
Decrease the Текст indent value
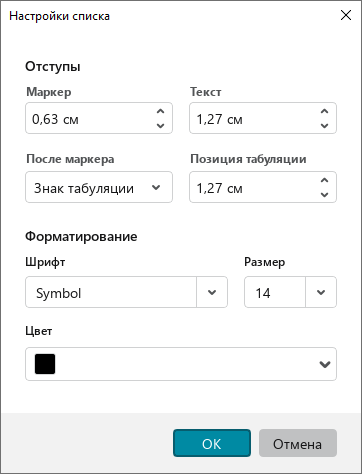pyautogui.click(x=324, y=126)
